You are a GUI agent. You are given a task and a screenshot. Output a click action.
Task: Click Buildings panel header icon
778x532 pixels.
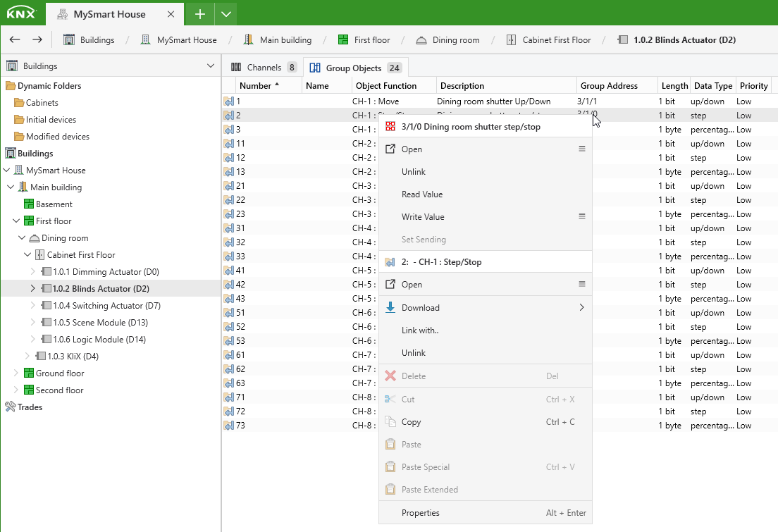12,66
